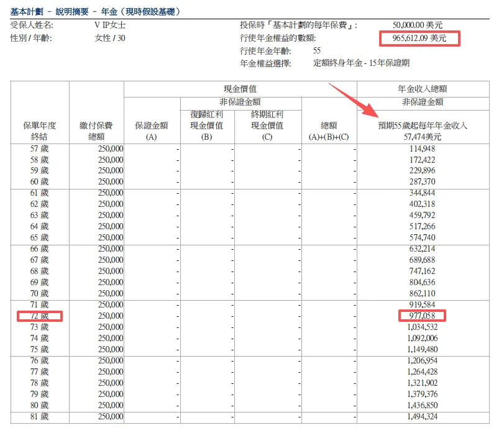Select the age cell 58 歲
This screenshot has width=504, height=438.
click(40, 160)
